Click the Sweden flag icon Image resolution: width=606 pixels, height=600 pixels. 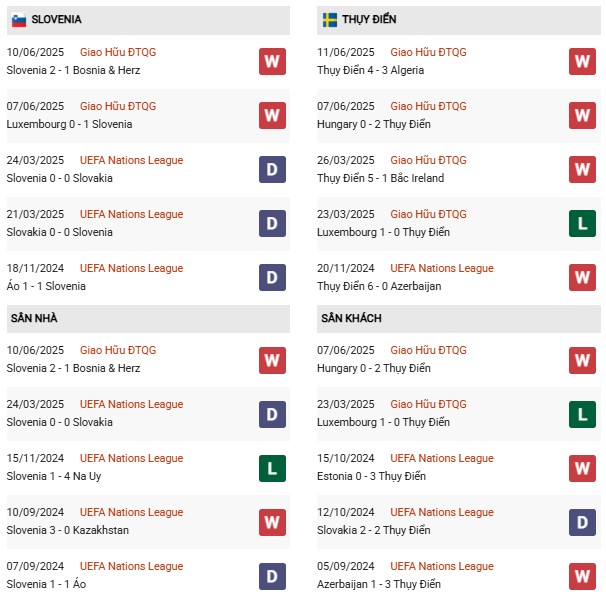330,20
